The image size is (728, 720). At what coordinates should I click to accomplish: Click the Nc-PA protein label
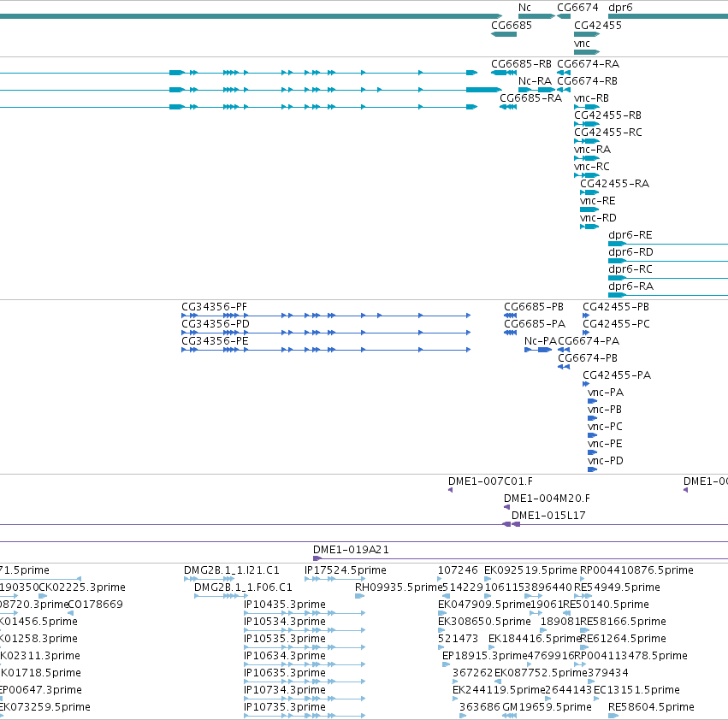tap(541, 341)
